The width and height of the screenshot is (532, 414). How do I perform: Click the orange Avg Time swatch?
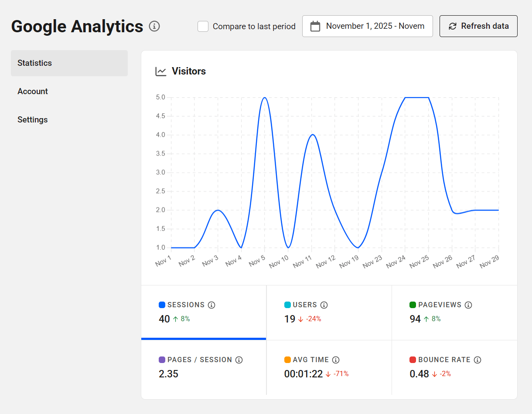tap(288, 360)
